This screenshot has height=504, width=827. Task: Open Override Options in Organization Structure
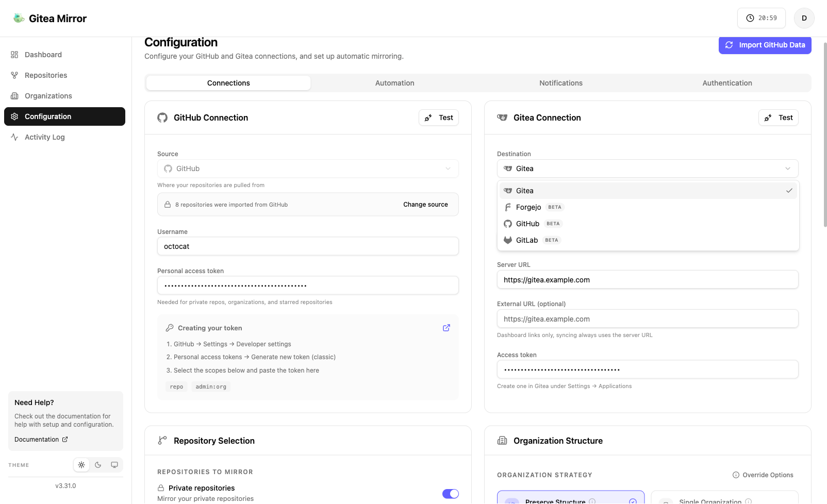pyautogui.click(x=763, y=475)
